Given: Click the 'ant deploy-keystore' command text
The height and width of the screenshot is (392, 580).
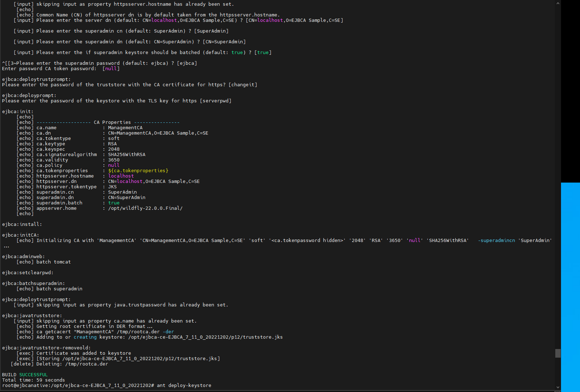Looking at the screenshot, I should 184,386.
